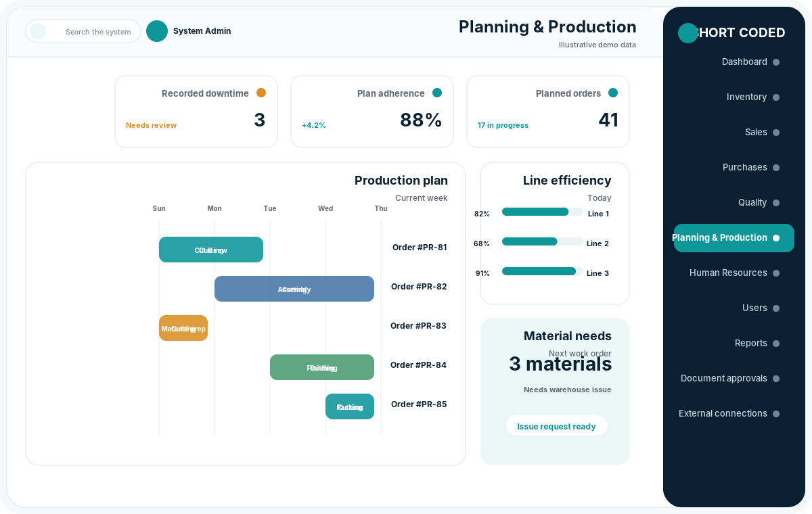Viewport: 812px width, 514px height.
Task: Click the Current week label
Action: (x=421, y=198)
